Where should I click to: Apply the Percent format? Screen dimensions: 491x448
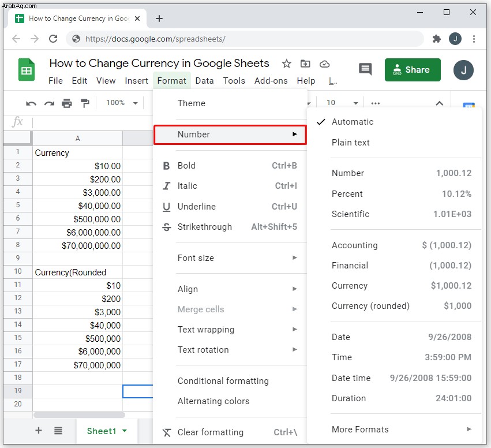click(x=394, y=194)
